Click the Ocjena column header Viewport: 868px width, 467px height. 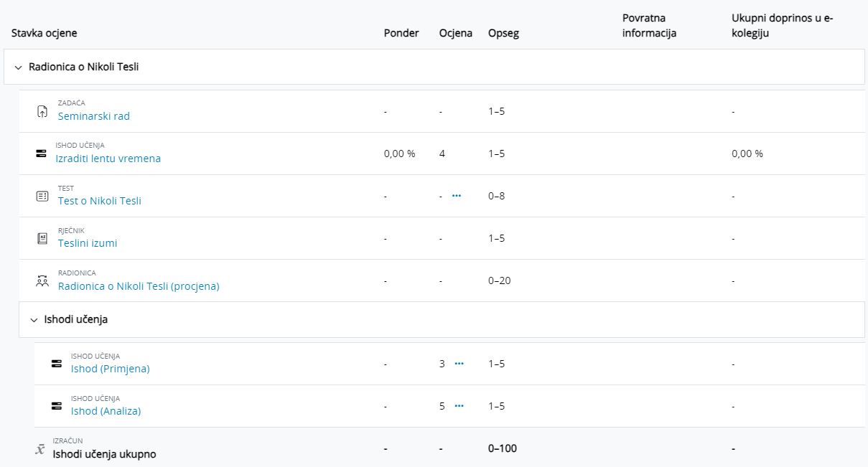point(456,33)
